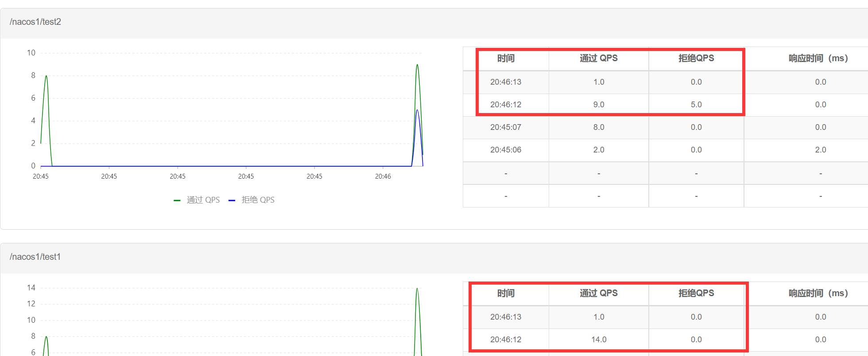The width and height of the screenshot is (868, 356).
Task: Toggle the green 通过 QPS legend entry
Action: click(197, 200)
